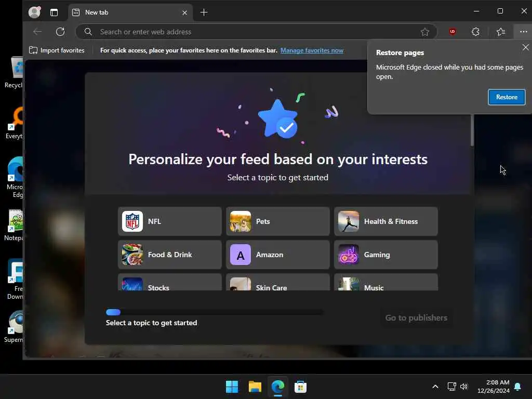This screenshot has height=399, width=532.
Task: Open the volume tray icon
Action: 464,387
